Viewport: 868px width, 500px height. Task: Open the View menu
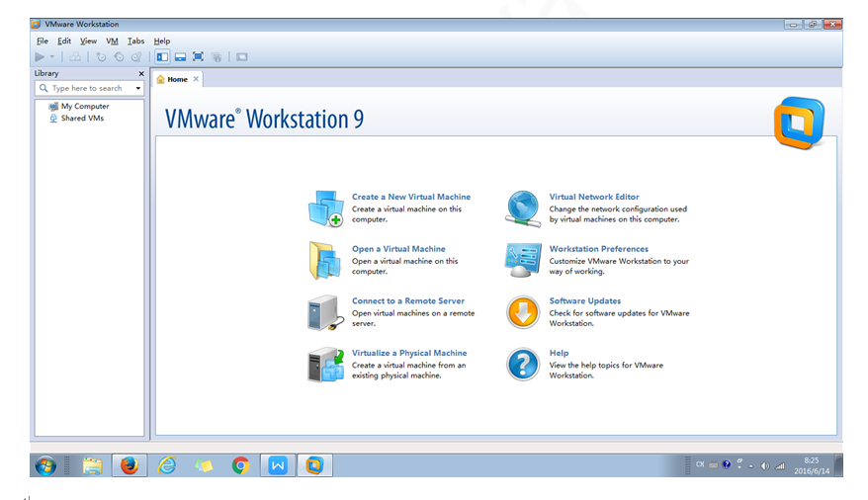tap(88, 41)
